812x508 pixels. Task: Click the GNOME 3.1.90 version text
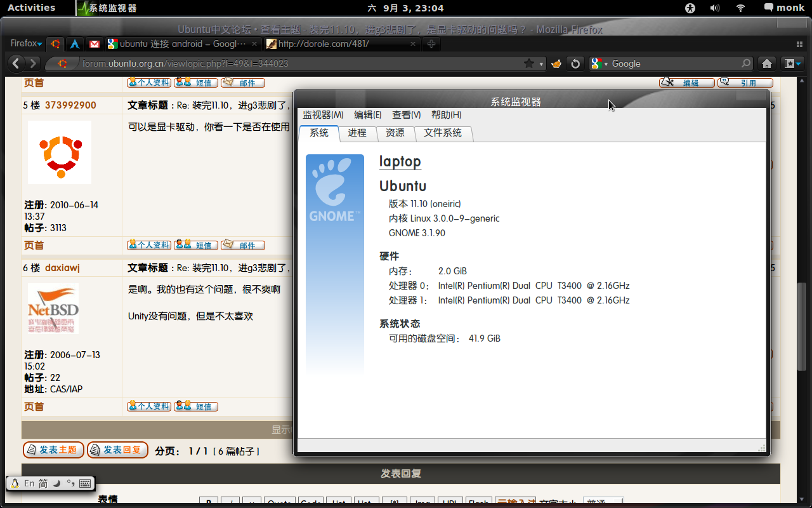click(x=417, y=233)
